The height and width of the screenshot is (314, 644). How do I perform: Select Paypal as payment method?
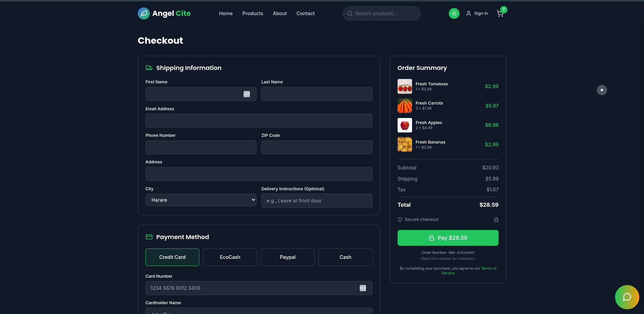[287, 257]
